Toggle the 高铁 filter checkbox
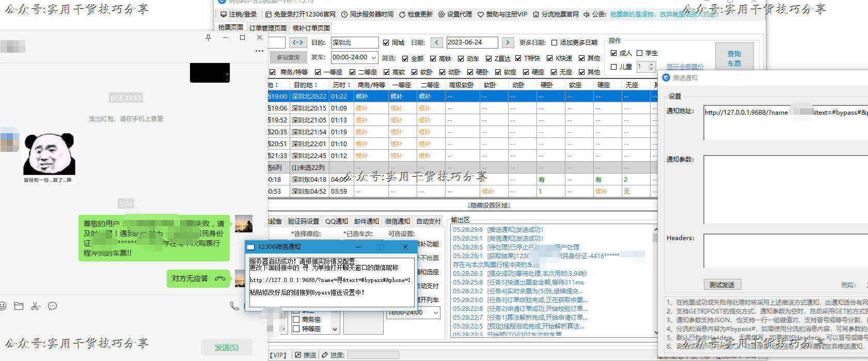 (x=433, y=58)
